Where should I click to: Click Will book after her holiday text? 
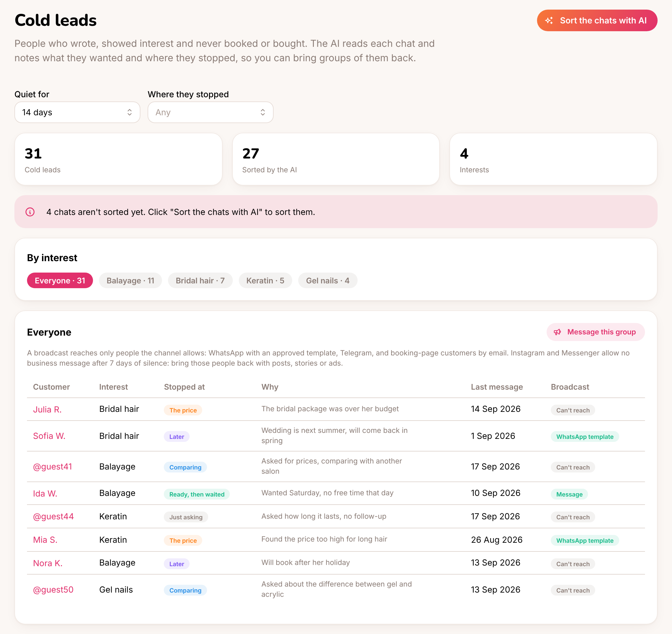306,563
